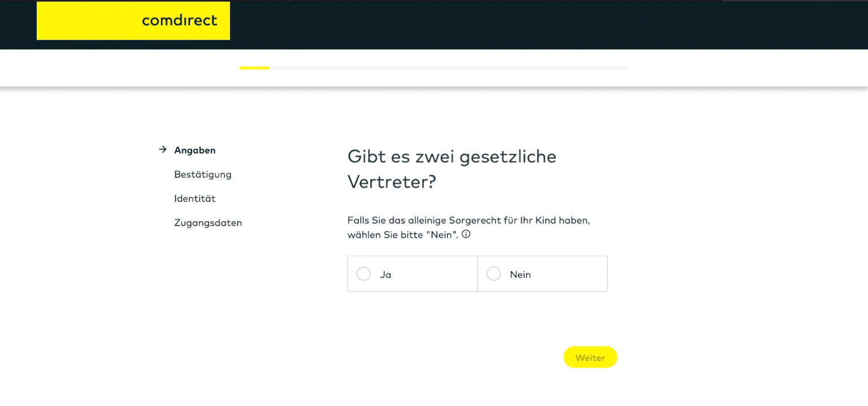Open the info icon after the "Nein" hint
This screenshot has height=406, width=868.
point(466,234)
